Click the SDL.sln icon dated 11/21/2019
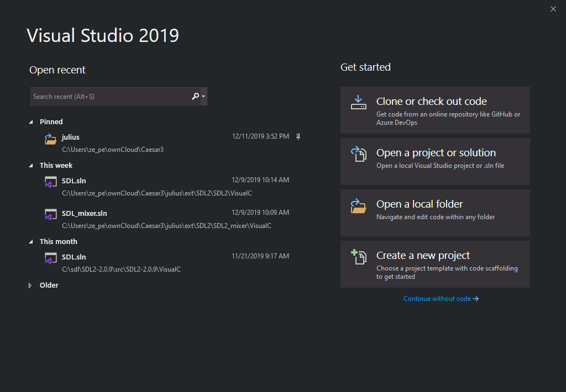Screen dimensions: 566x392 [x=50, y=258]
